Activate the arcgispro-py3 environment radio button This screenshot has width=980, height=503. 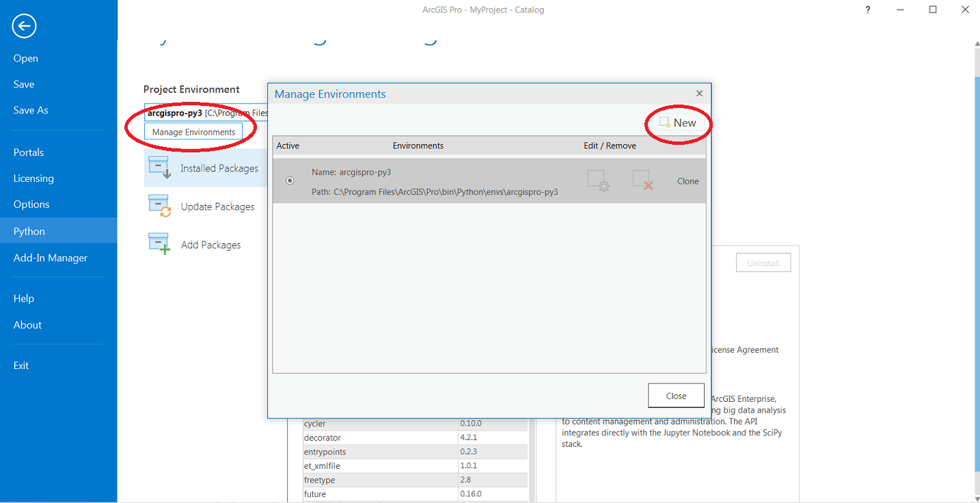[x=290, y=180]
